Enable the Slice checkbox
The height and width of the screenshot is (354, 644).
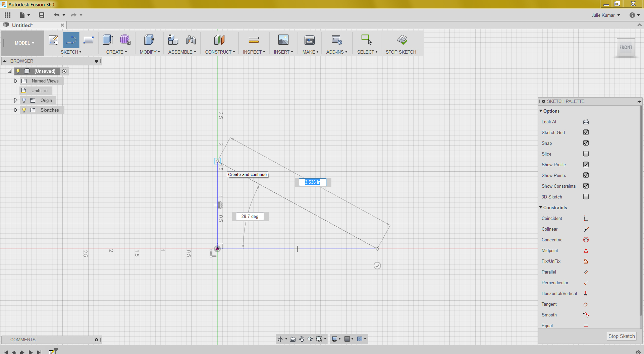(x=586, y=154)
